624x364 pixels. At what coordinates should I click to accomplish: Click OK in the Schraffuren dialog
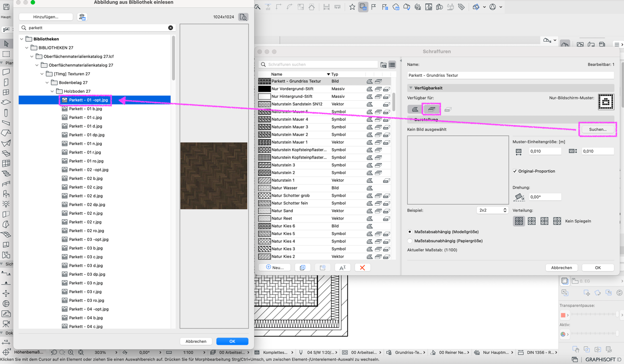(598, 268)
